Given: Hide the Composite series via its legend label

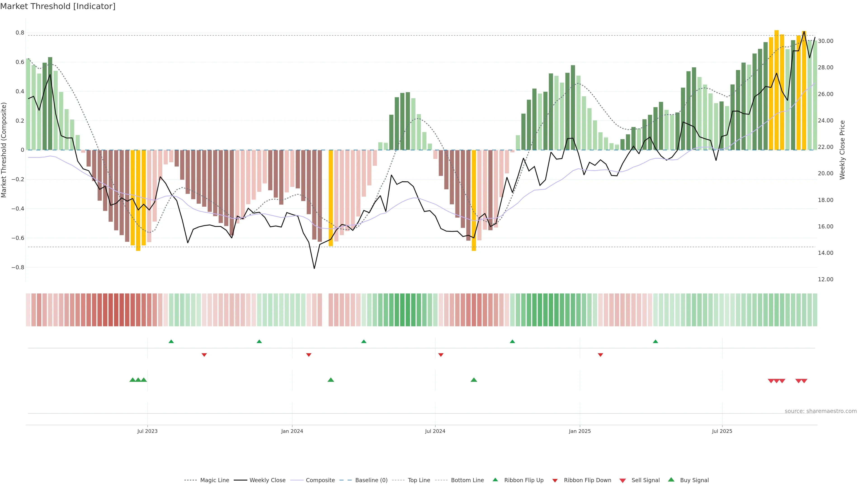Looking at the screenshot, I should click(320, 480).
